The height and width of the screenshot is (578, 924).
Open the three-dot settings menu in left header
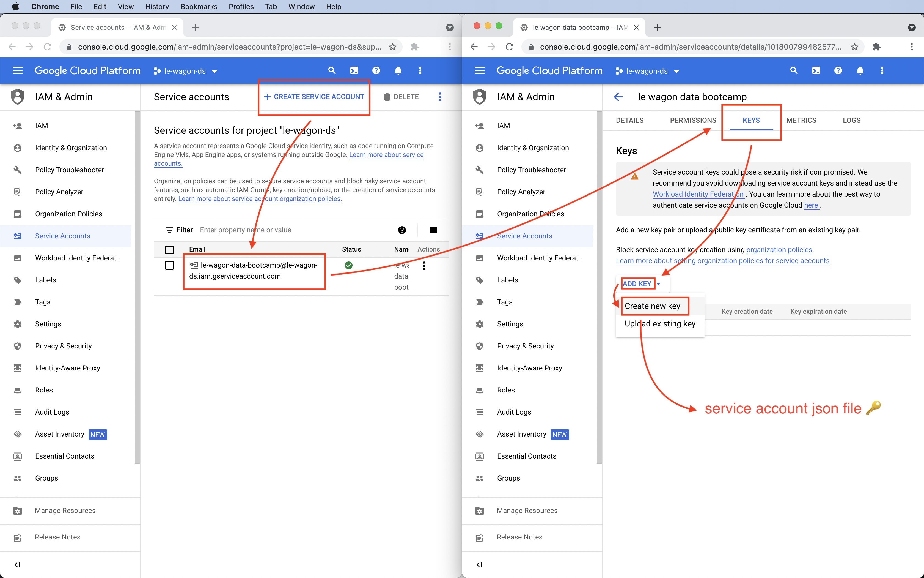[x=420, y=71]
